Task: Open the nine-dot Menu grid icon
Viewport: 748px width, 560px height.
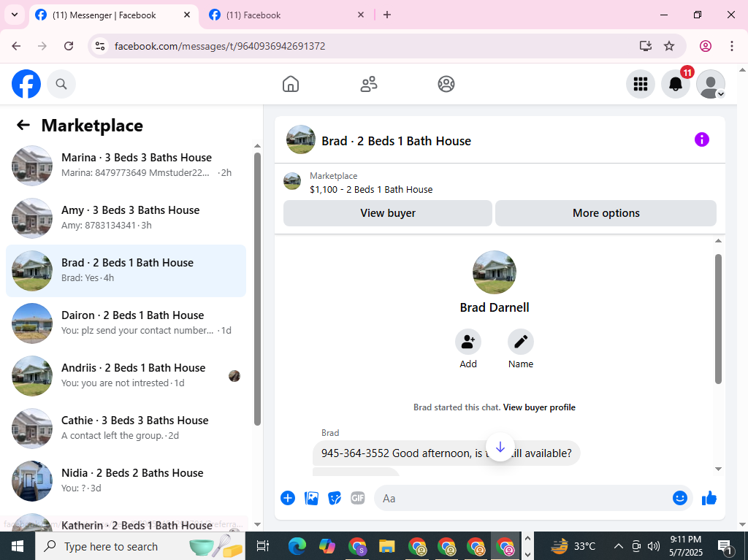Action: click(640, 85)
